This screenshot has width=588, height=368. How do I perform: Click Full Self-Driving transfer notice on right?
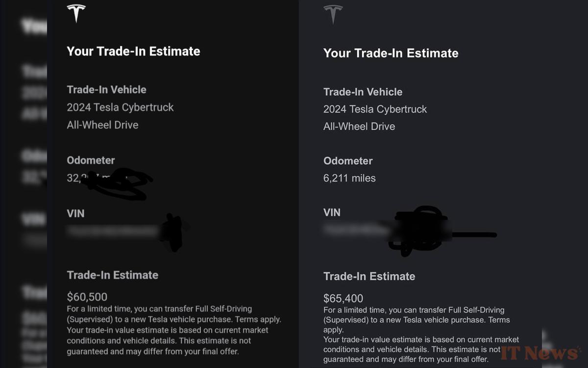coord(416,320)
